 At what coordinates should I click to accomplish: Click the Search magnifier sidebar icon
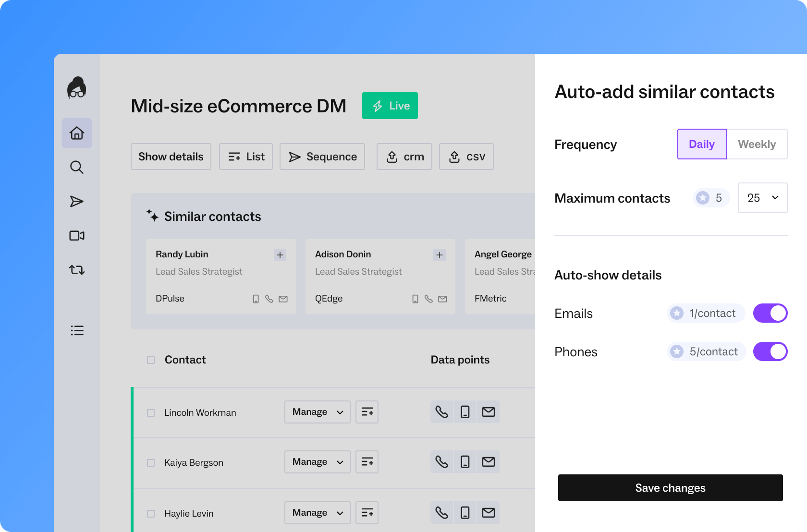click(77, 167)
